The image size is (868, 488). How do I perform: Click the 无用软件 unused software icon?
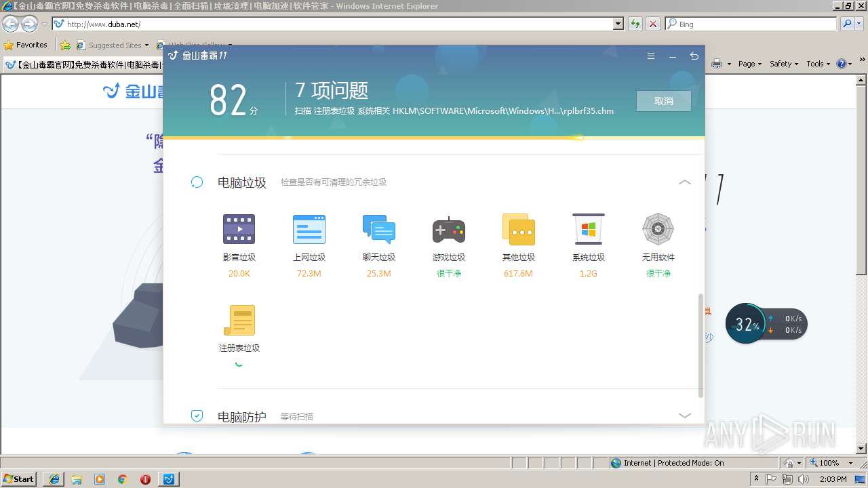[658, 229]
